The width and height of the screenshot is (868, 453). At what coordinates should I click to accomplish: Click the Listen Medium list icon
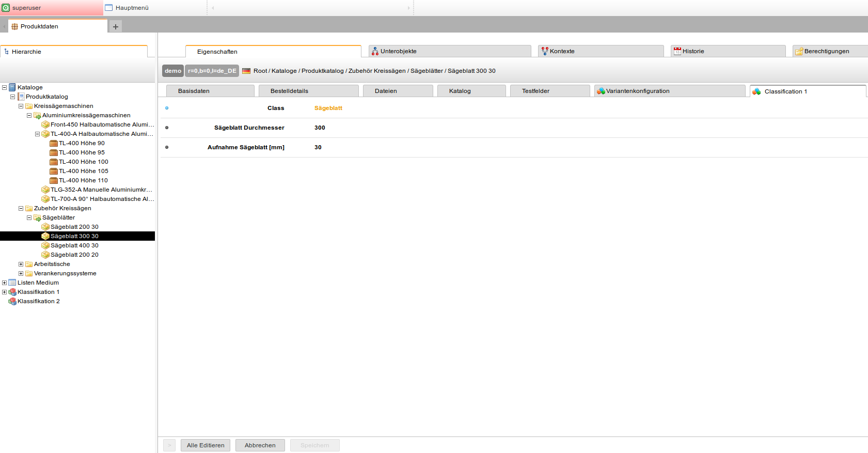click(x=12, y=283)
